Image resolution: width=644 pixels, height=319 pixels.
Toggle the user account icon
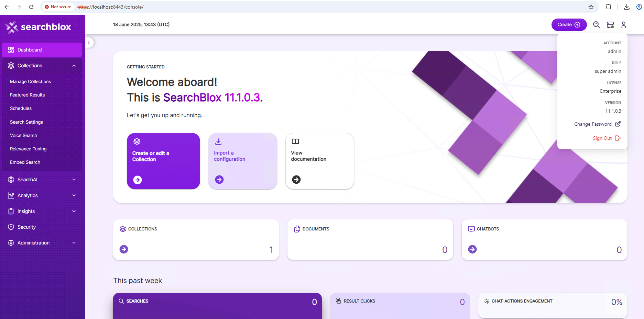pos(624,25)
